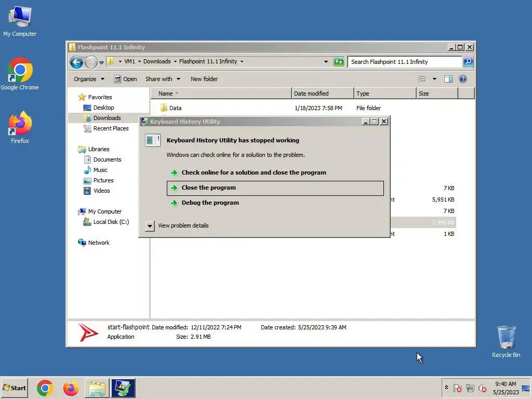Click VM1 in the address breadcrumb
This screenshot has height=399, width=532.
129,61
